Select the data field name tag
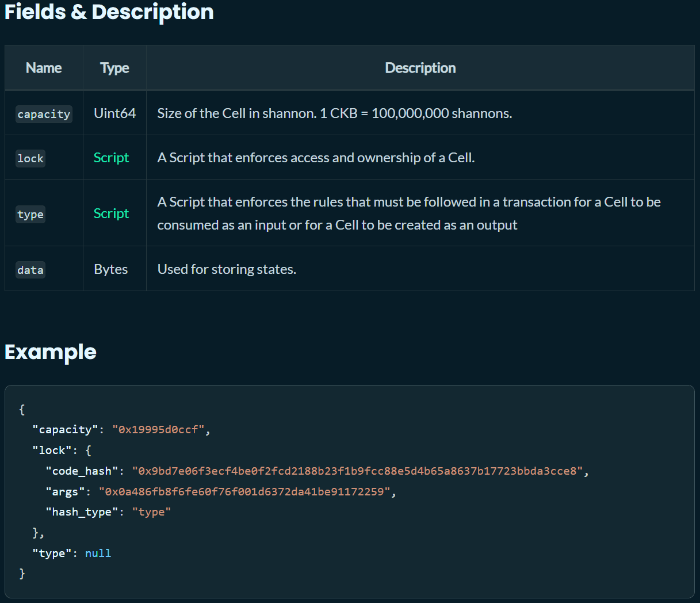Image resolution: width=700 pixels, height=603 pixels. coord(30,270)
